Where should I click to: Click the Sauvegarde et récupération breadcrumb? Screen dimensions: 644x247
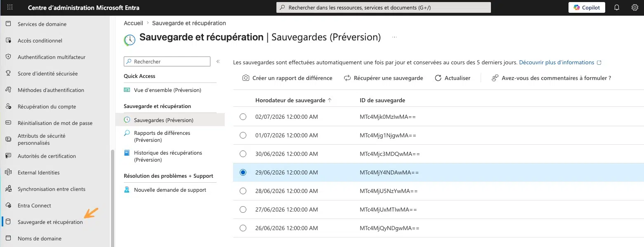[x=189, y=23]
